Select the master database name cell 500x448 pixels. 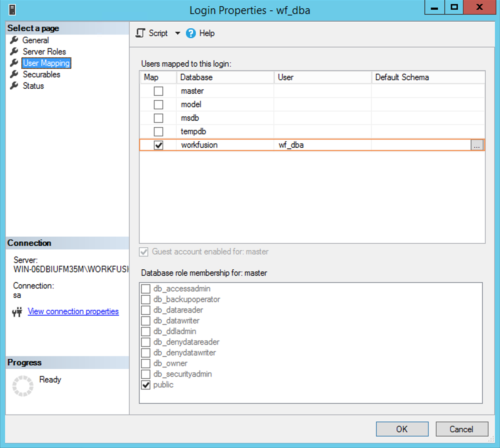(x=225, y=91)
